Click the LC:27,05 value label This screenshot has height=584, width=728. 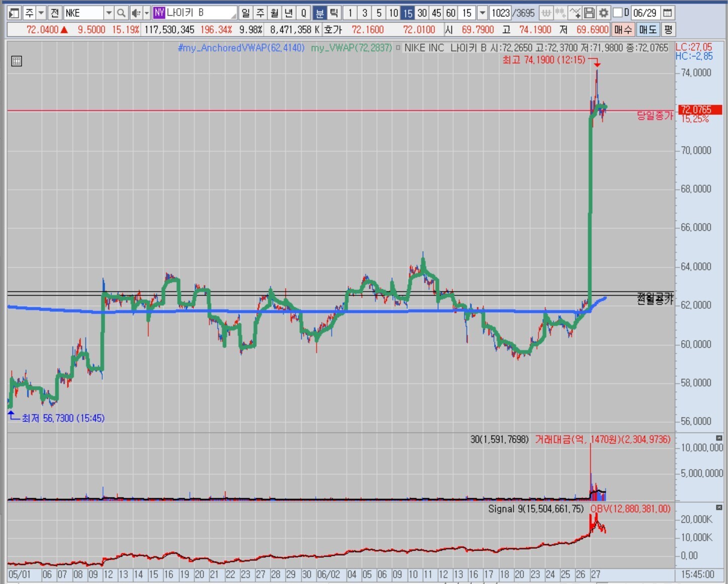[694, 47]
